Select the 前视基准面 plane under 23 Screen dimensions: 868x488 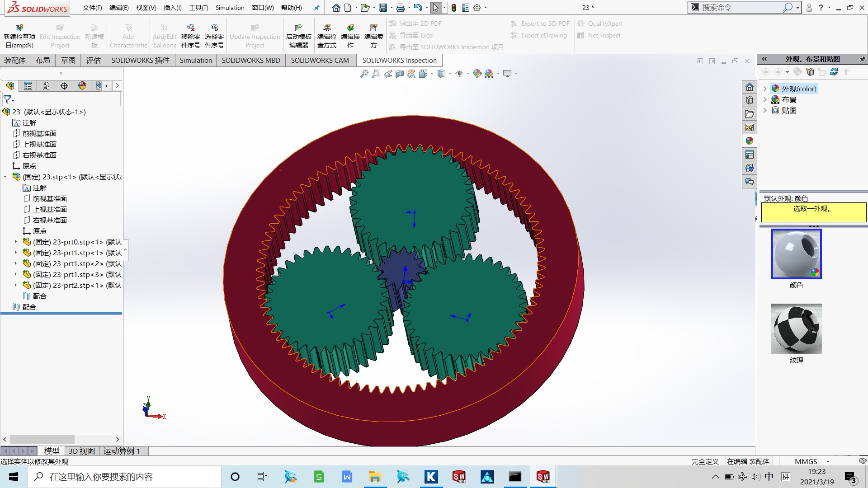pos(39,133)
